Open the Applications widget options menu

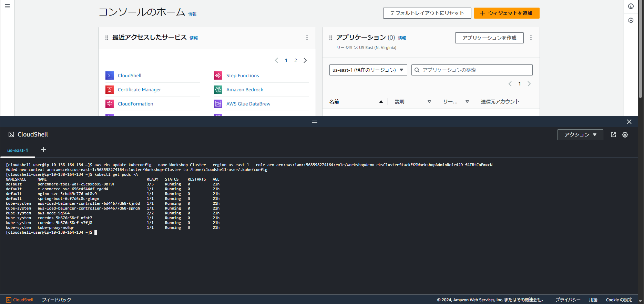[531, 38]
